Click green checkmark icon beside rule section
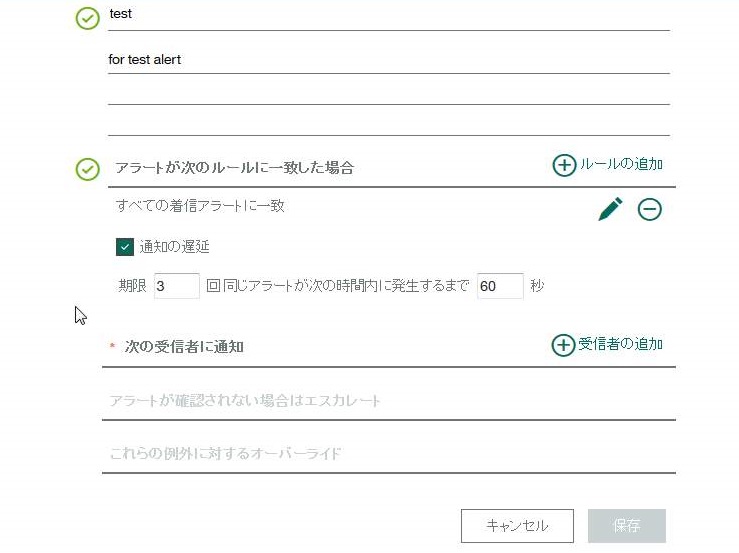The image size is (739, 553). click(x=88, y=169)
